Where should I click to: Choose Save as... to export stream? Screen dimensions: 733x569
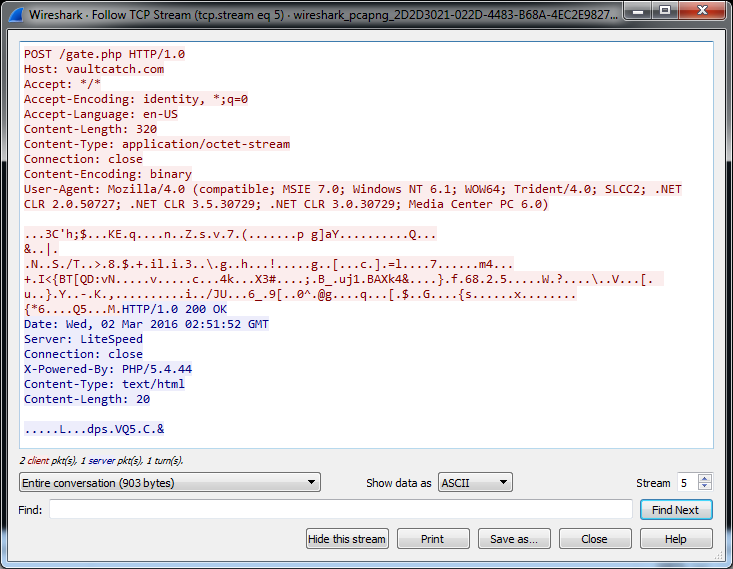(x=513, y=539)
